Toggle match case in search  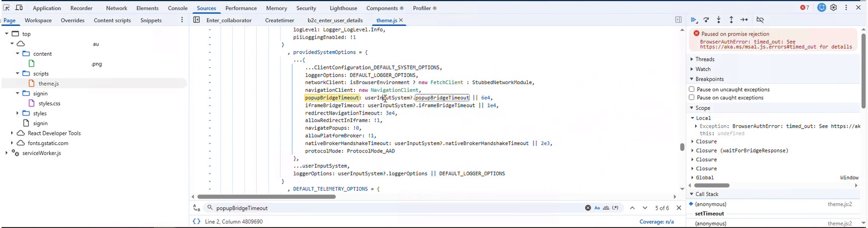(597, 208)
